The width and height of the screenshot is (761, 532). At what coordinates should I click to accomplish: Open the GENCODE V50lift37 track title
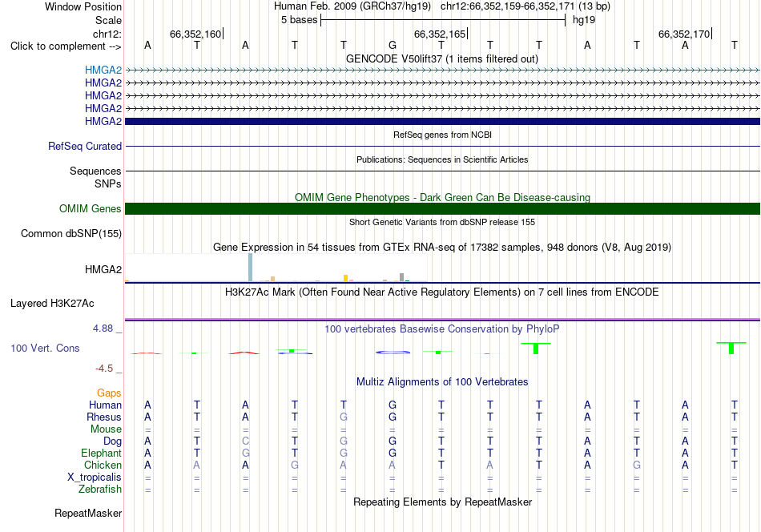click(x=441, y=58)
